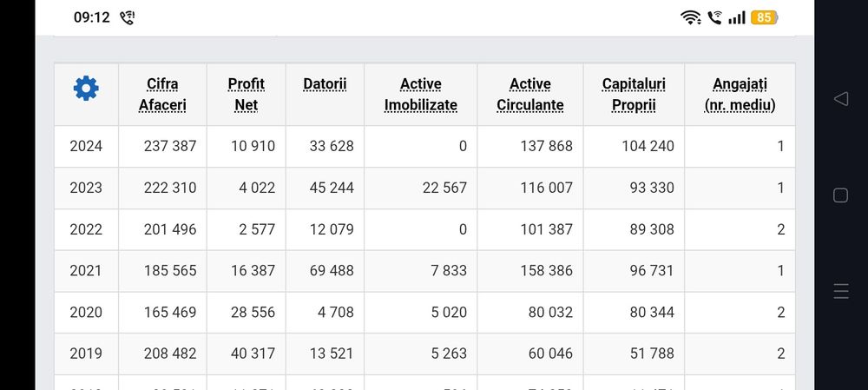Click Profit Net column header
The width and height of the screenshot is (868, 390).
tap(246, 95)
